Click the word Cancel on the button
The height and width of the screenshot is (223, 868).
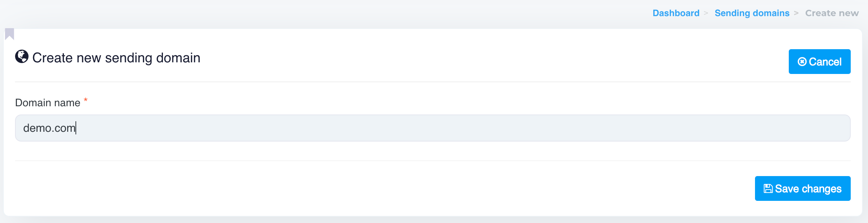click(x=825, y=62)
